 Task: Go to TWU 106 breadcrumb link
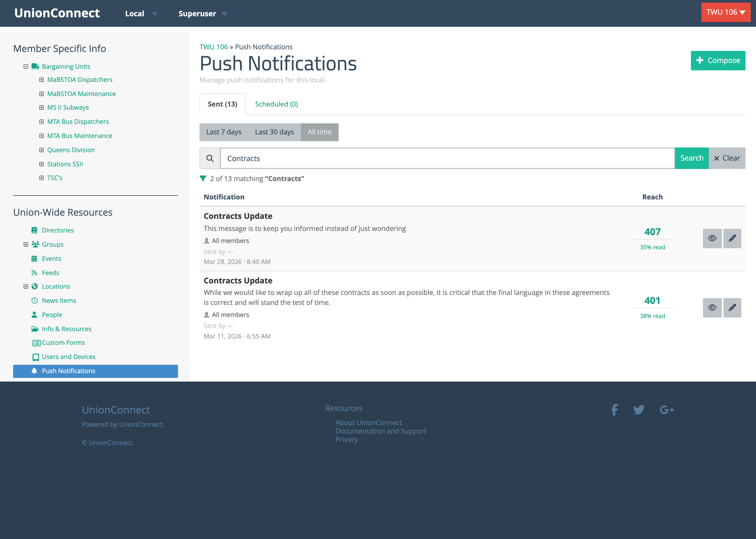(x=213, y=47)
